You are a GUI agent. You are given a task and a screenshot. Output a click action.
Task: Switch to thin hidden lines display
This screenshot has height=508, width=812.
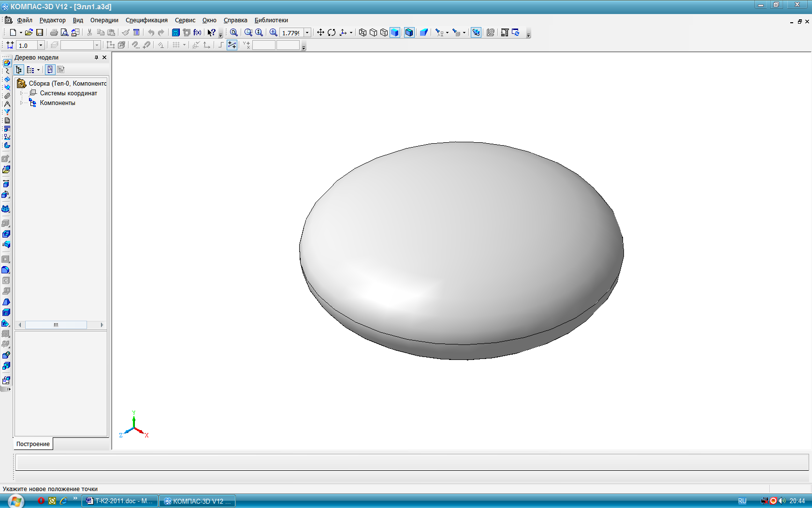(x=384, y=32)
